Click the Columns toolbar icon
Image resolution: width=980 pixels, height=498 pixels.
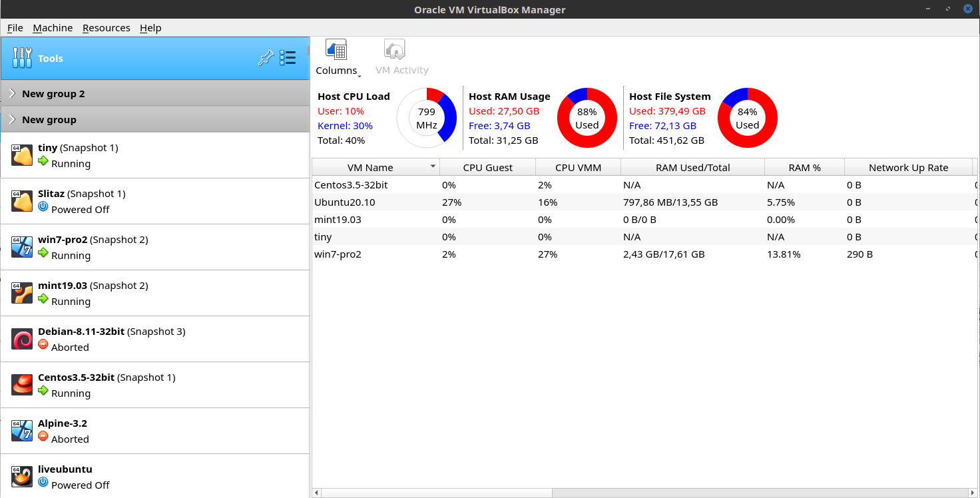pyautogui.click(x=336, y=50)
